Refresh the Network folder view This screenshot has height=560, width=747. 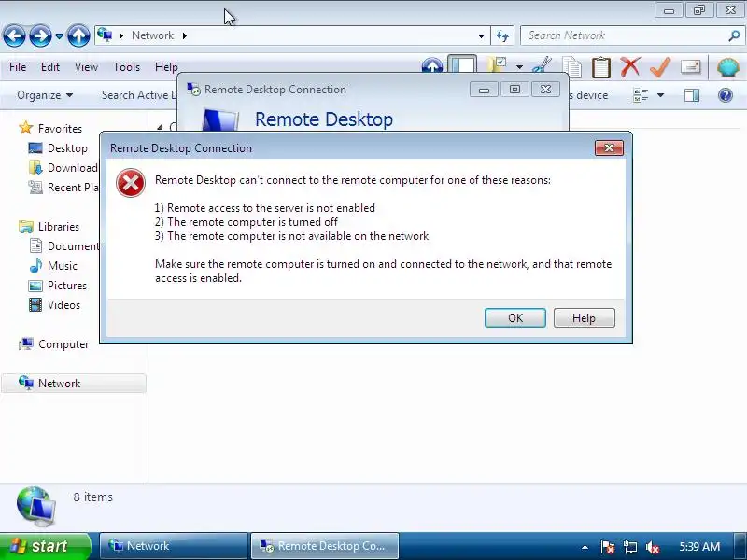point(502,35)
